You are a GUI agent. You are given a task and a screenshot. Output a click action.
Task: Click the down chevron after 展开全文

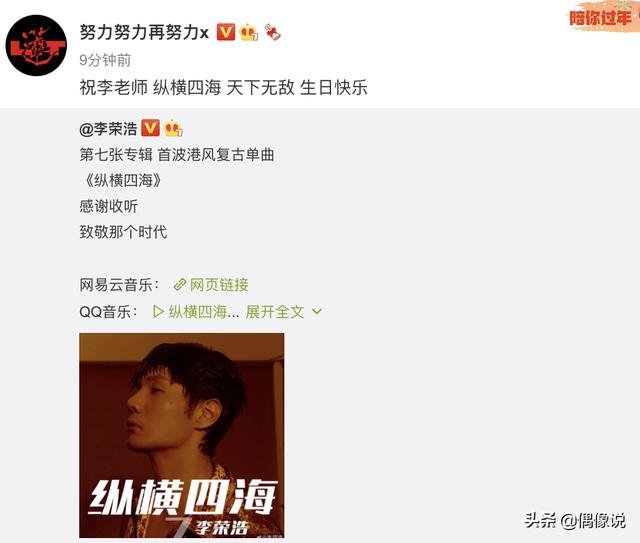[x=317, y=312]
